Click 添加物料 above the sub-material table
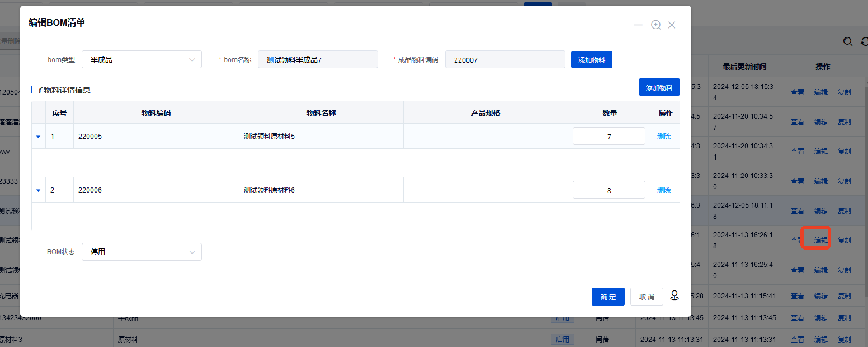 [659, 87]
